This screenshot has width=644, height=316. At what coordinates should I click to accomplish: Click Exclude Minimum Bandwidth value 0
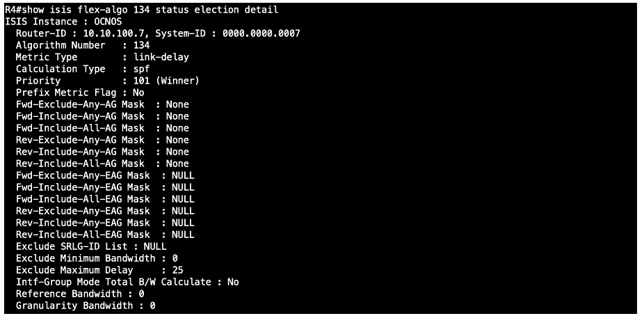coord(175,258)
